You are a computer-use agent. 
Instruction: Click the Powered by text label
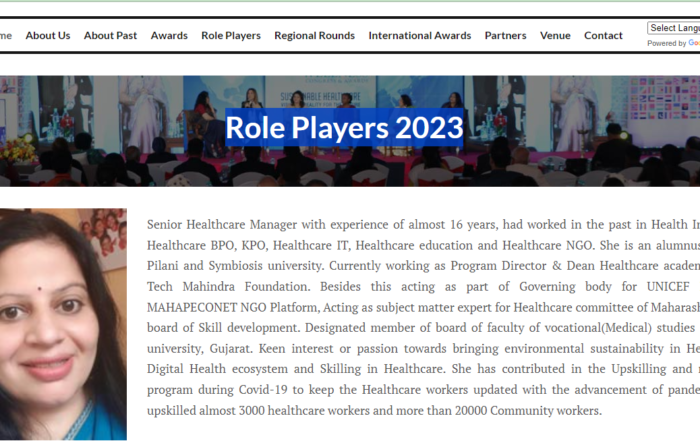(666, 43)
